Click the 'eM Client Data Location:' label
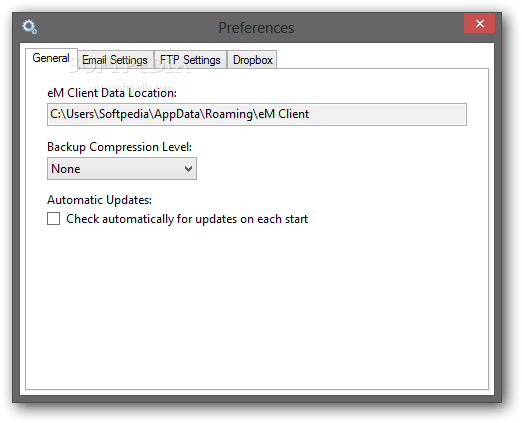Viewport: 522px width, 423px height. 112,93
